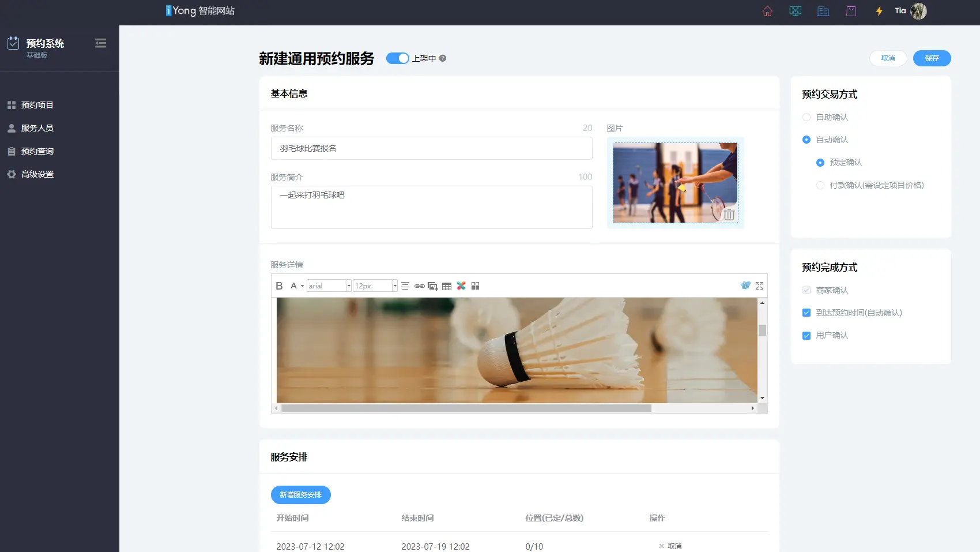
Task: Click the yellow lightning bolt icon
Action: 879,11
